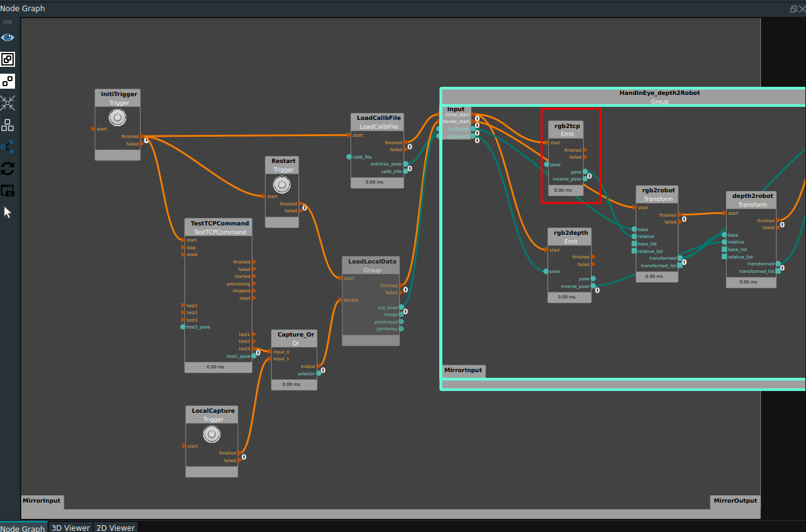The image size is (806, 532).
Task: Click LoadCalibFile calib_info output port
Action: tap(405, 171)
